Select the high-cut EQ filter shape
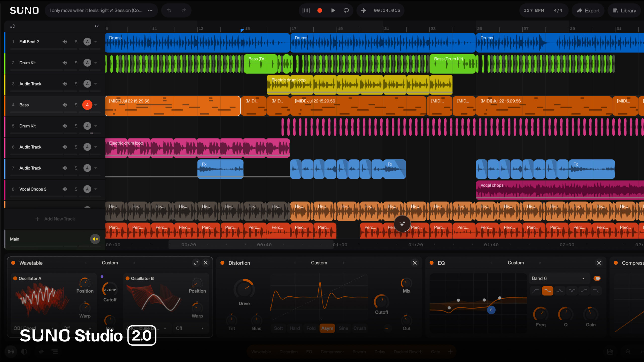 point(596,291)
